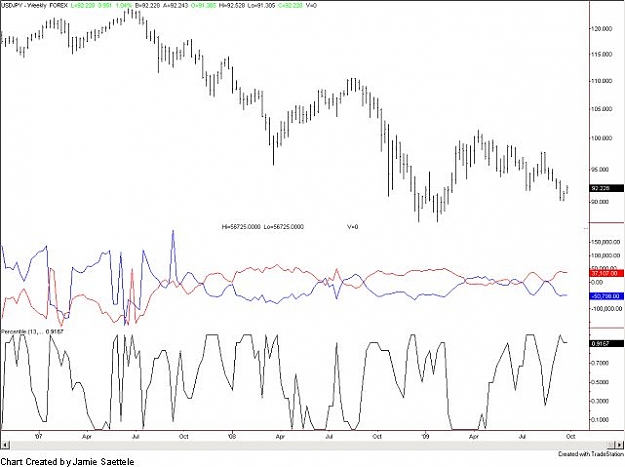The height and width of the screenshot is (467, 625).
Task: Click the Created with TradeStation caption
Action: [x=591, y=454]
